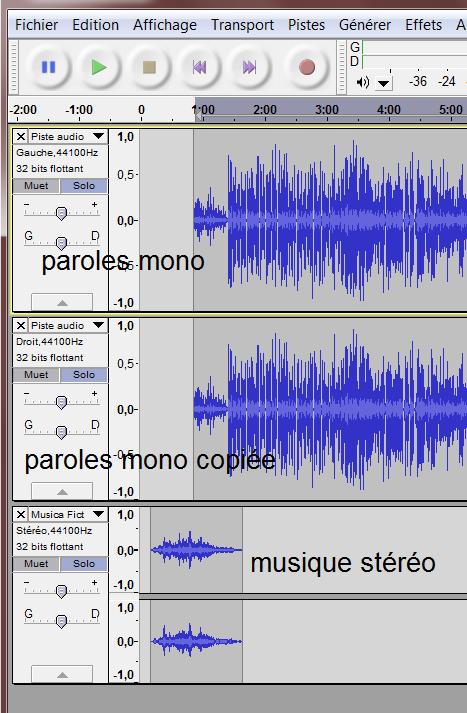Image resolution: width=467 pixels, height=713 pixels.
Task: Start recording with the red Record button
Action: pos(307,68)
